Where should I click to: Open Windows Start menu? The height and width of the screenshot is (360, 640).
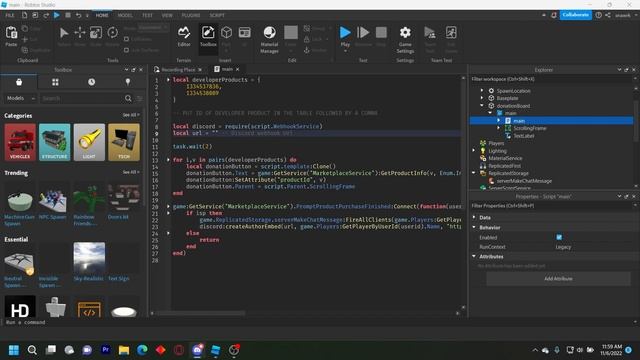click(14, 350)
